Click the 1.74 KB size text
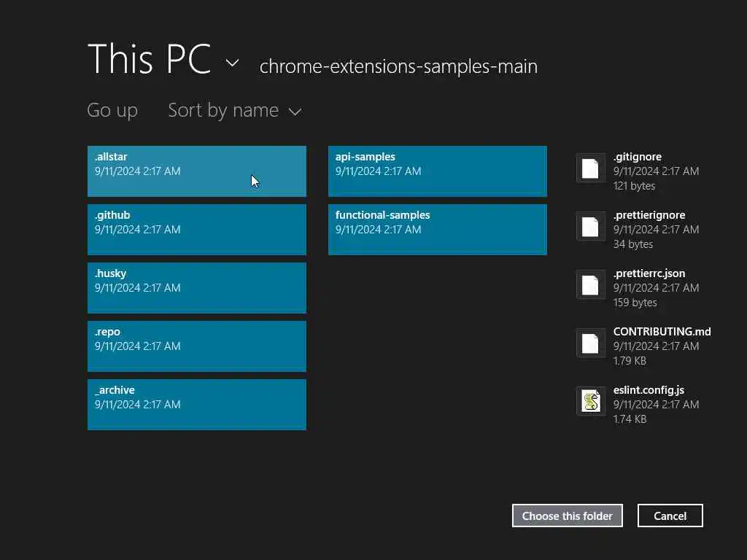The height and width of the screenshot is (560, 747). pos(630,419)
